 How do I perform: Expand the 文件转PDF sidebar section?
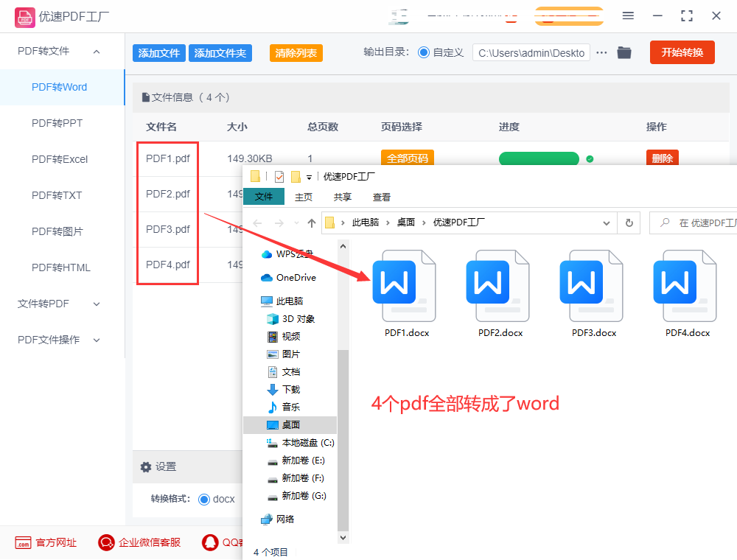pos(97,304)
